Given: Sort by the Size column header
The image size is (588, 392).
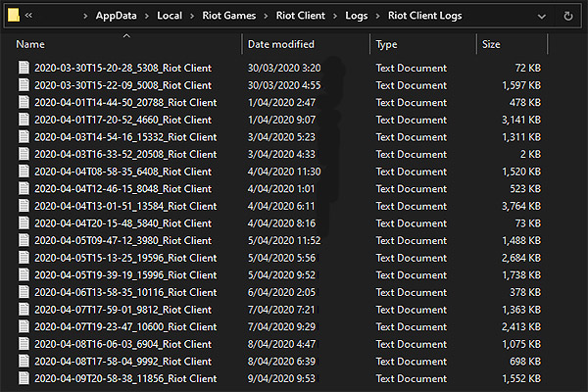Looking at the screenshot, I should pyautogui.click(x=491, y=44).
